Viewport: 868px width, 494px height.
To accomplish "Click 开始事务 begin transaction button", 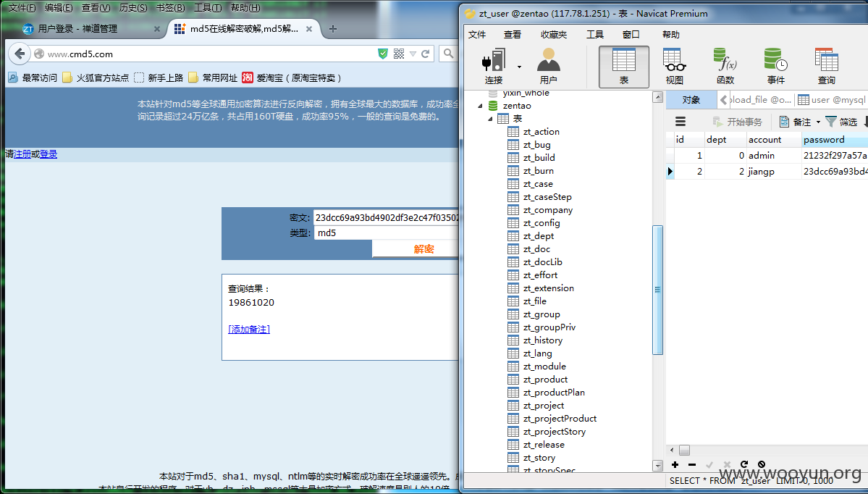I will 738,122.
